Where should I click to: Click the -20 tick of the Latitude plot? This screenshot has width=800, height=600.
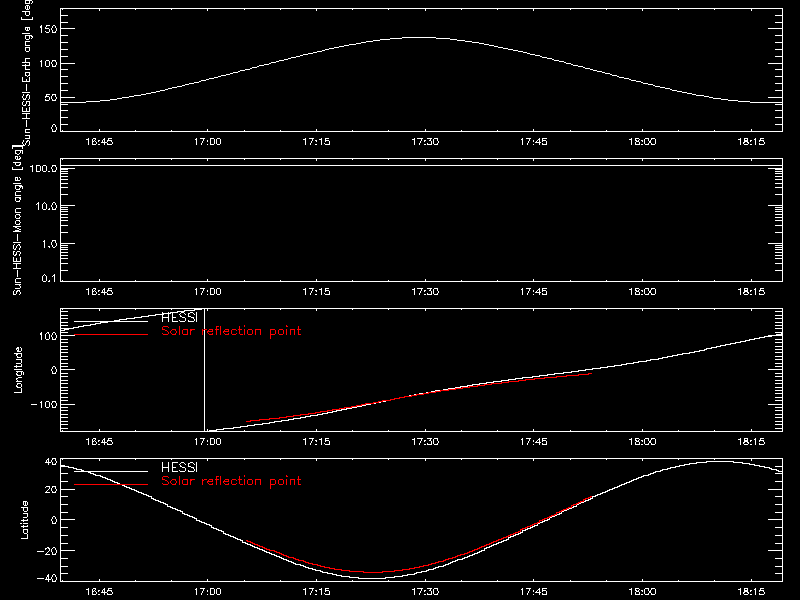click(x=47, y=551)
